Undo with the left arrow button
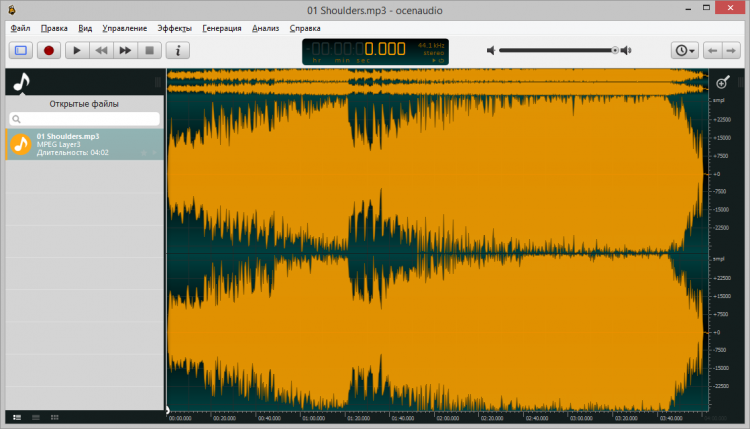This screenshot has width=750, height=429. [713, 50]
